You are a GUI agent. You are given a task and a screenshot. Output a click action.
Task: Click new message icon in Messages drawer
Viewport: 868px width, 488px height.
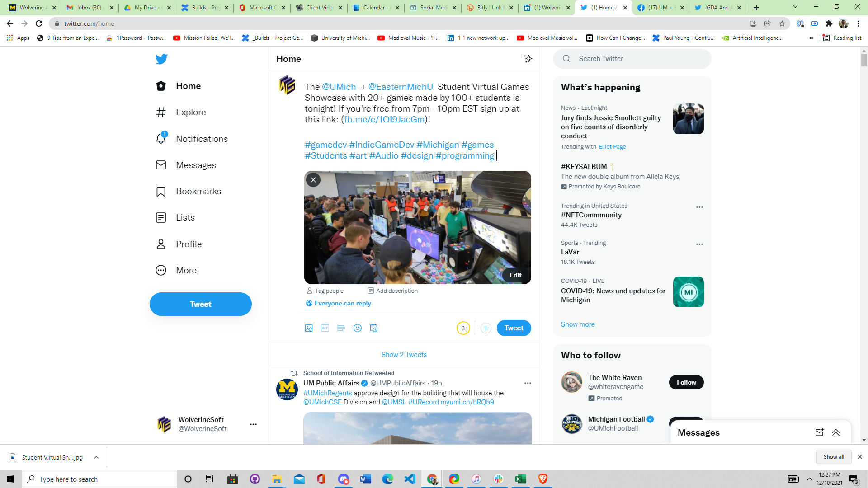(820, 432)
